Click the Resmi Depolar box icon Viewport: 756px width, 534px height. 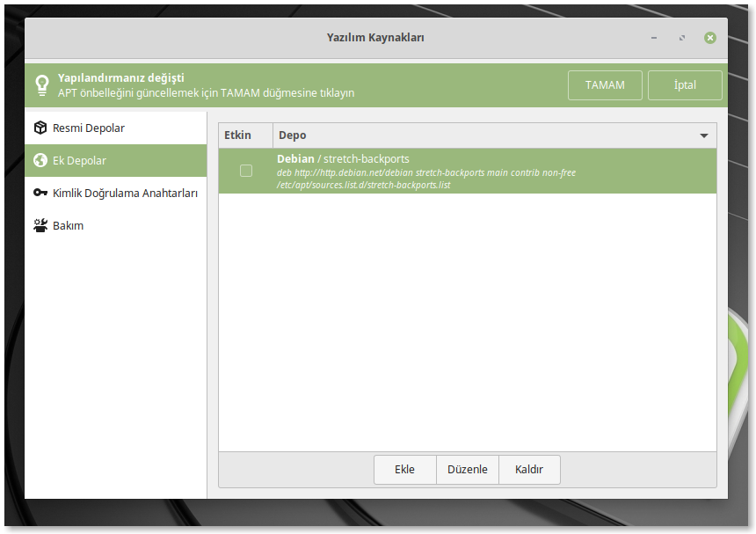(x=40, y=128)
